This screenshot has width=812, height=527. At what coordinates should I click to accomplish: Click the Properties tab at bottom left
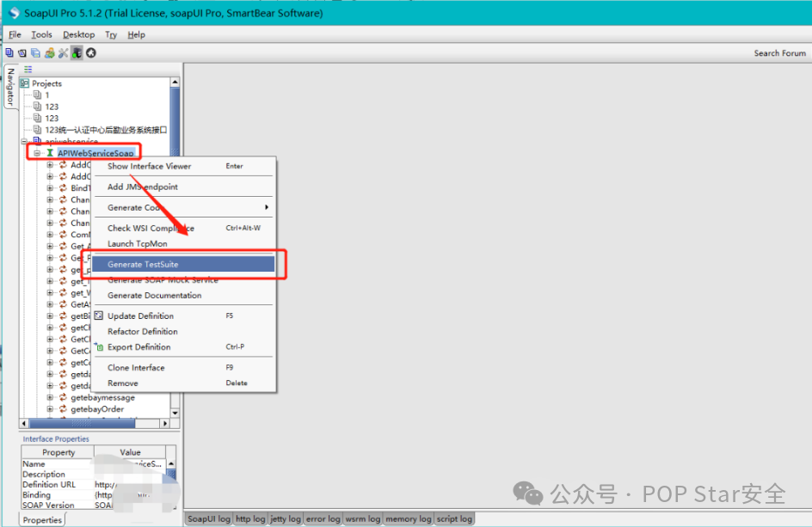tap(42, 520)
